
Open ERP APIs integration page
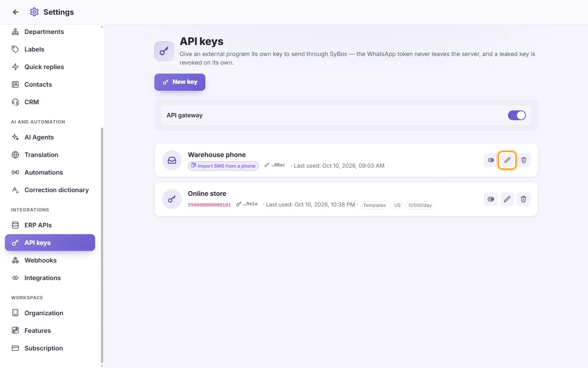tap(50, 225)
